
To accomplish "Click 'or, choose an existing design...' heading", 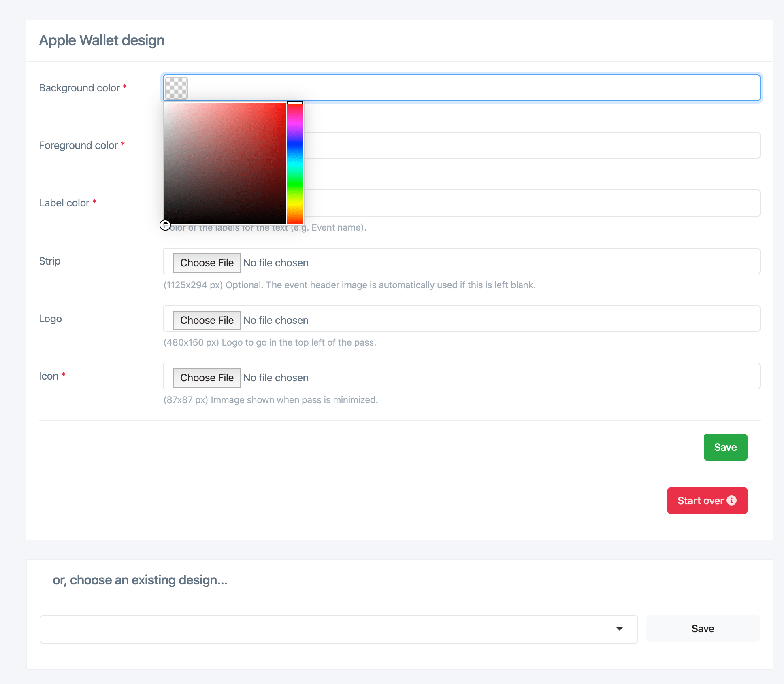I will point(140,580).
